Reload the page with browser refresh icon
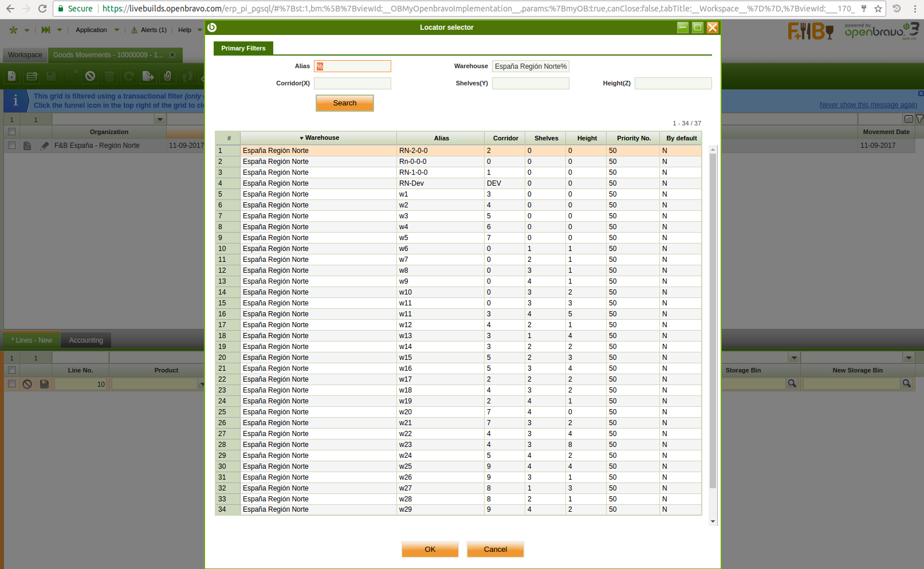This screenshot has width=924, height=569. [x=42, y=9]
